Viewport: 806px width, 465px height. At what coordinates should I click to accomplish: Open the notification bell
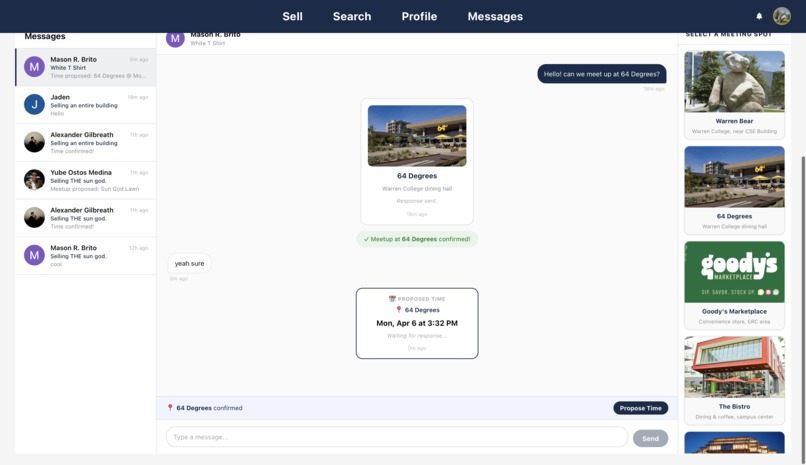[x=759, y=16]
